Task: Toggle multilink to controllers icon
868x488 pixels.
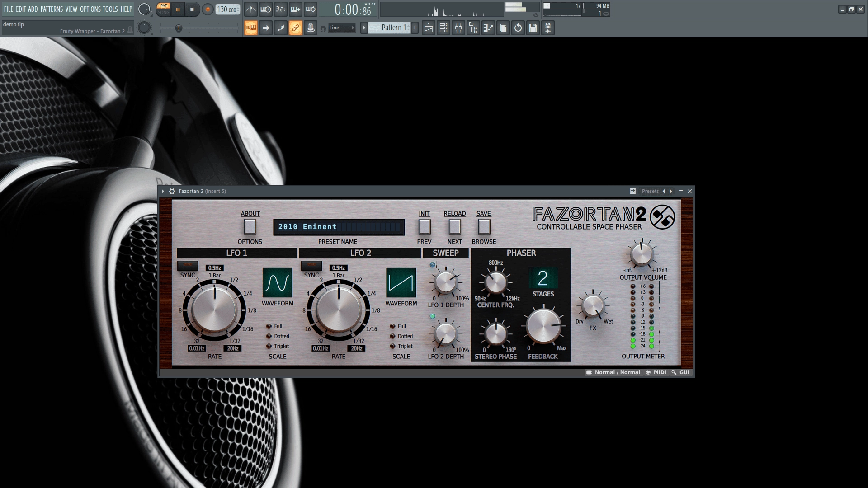Action: tap(296, 28)
